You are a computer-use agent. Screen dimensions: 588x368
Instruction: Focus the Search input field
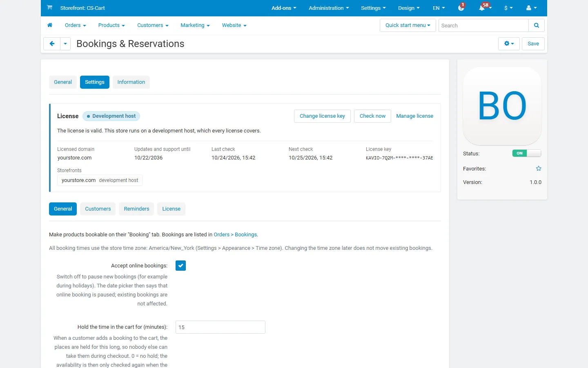(x=483, y=25)
